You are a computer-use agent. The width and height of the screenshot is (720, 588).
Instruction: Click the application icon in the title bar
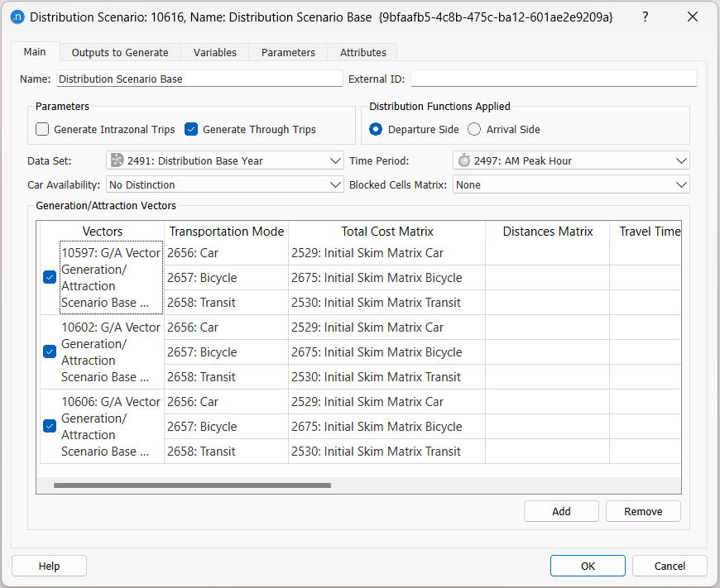click(x=17, y=17)
